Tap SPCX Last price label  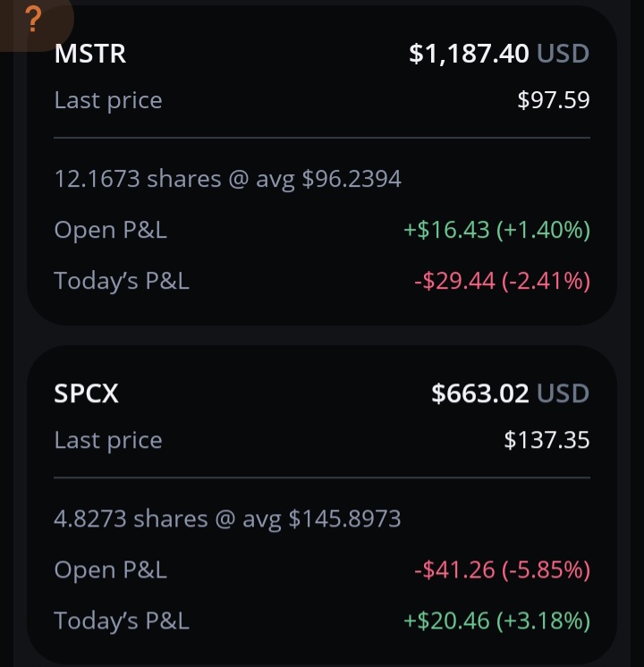point(108,441)
